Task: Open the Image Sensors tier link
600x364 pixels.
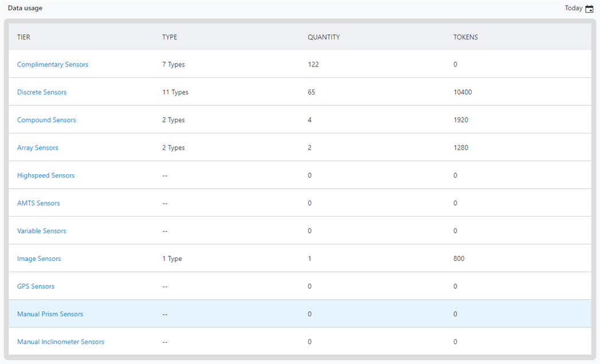Action: pos(39,259)
